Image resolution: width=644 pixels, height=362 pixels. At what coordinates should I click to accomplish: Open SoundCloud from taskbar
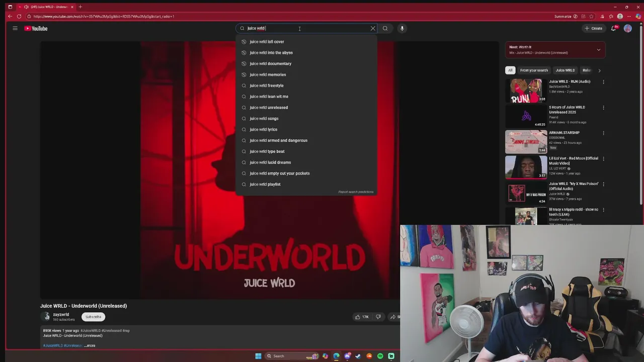(369, 356)
